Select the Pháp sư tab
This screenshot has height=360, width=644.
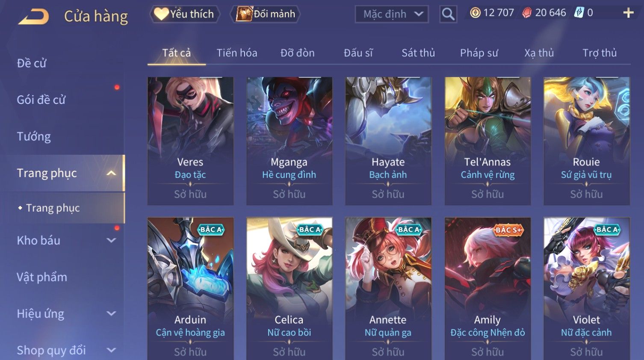click(479, 53)
